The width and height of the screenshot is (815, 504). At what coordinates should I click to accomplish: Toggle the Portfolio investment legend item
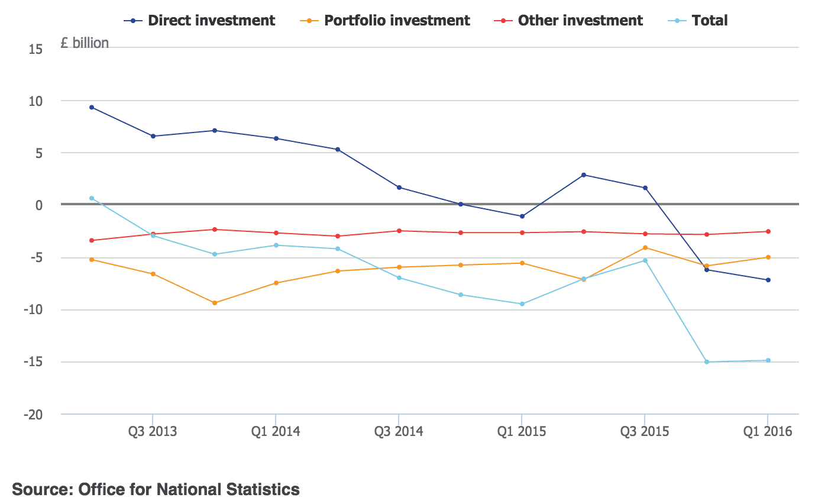tap(397, 21)
